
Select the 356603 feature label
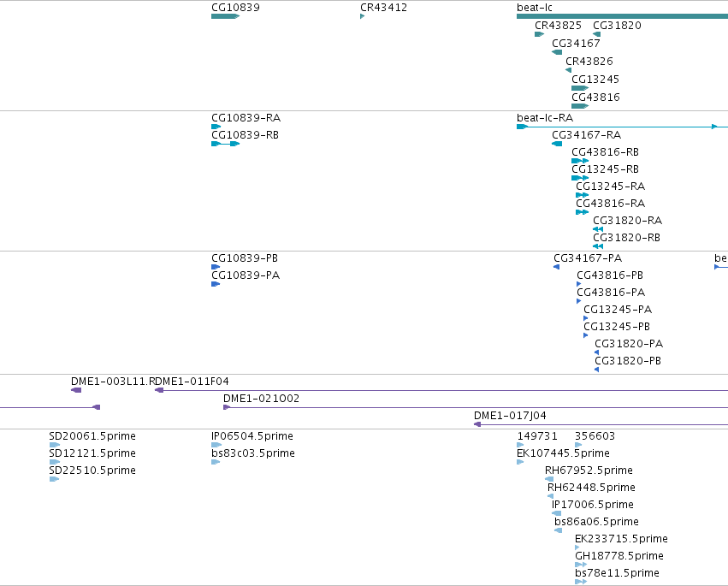pos(595,436)
